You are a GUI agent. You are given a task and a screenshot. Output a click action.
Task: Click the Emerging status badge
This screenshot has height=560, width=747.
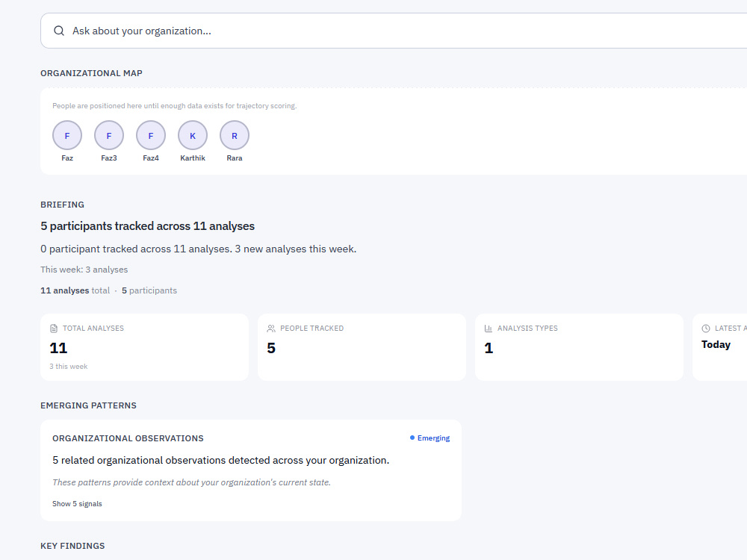pyautogui.click(x=430, y=438)
